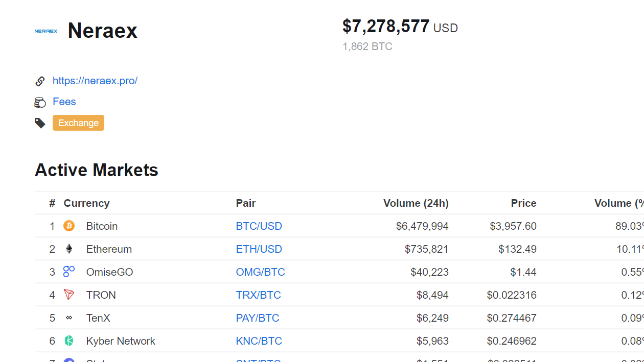Click the Ethereum diamond icon
Image resolution: width=644 pixels, height=362 pixels.
(69, 249)
